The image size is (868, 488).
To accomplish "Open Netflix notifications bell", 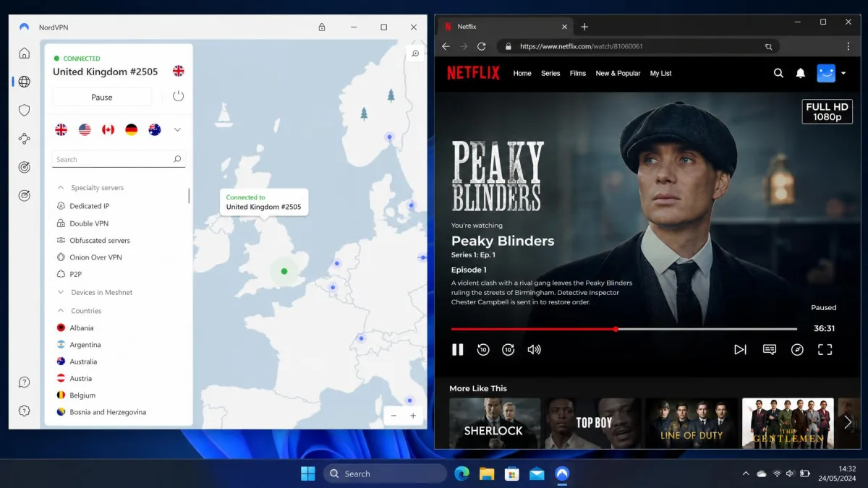I will [x=801, y=73].
